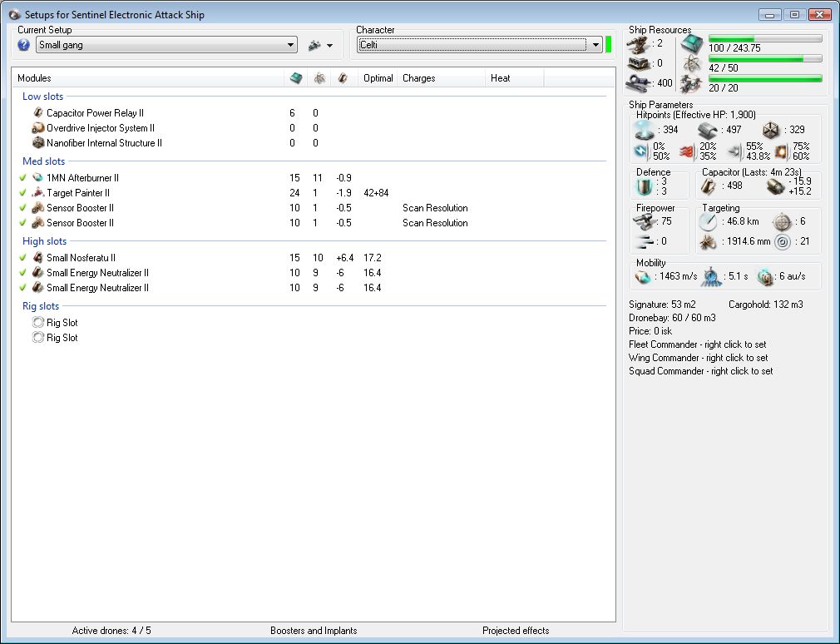Collapse the Med slots group header
This screenshot has width=840, height=644.
43,161
